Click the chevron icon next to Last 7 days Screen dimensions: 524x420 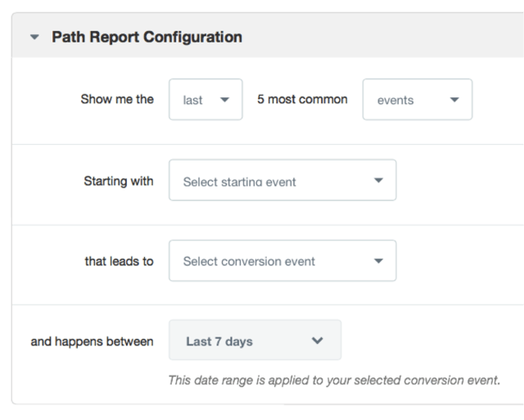[317, 341]
